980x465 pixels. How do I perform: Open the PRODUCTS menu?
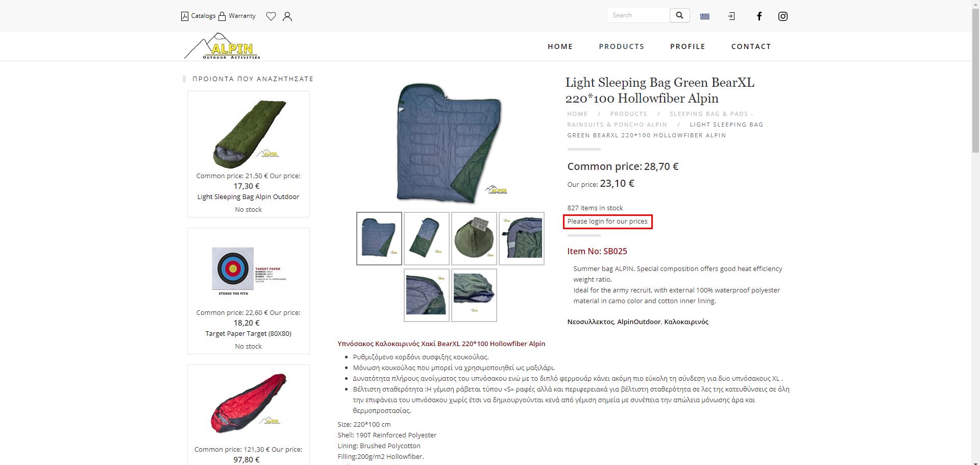coord(621,46)
